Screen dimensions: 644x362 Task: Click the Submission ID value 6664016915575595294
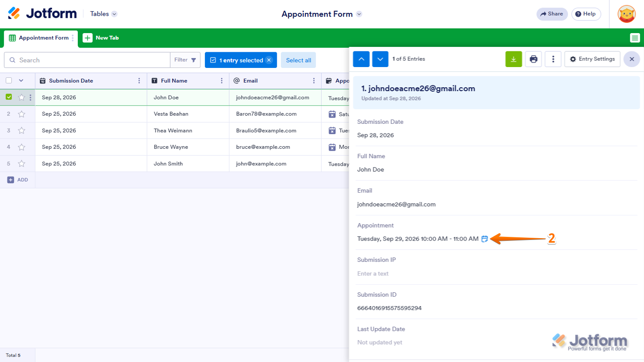pos(390,308)
